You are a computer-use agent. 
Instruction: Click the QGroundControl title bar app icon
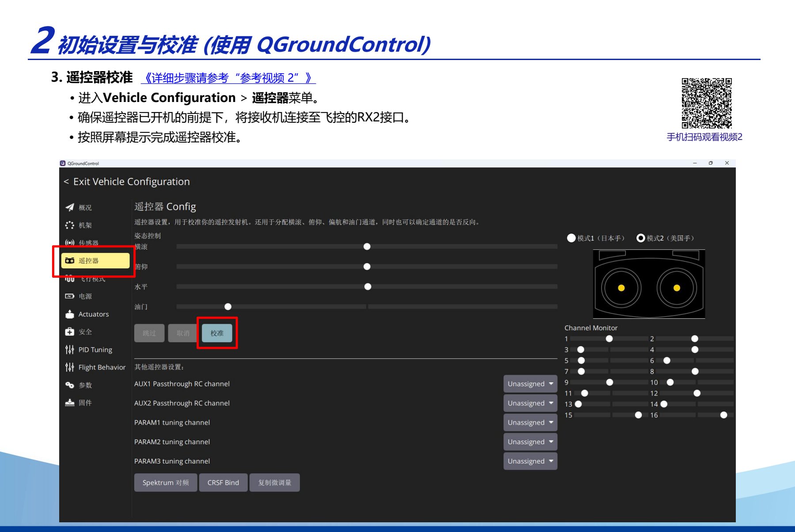click(x=63, y=163)
